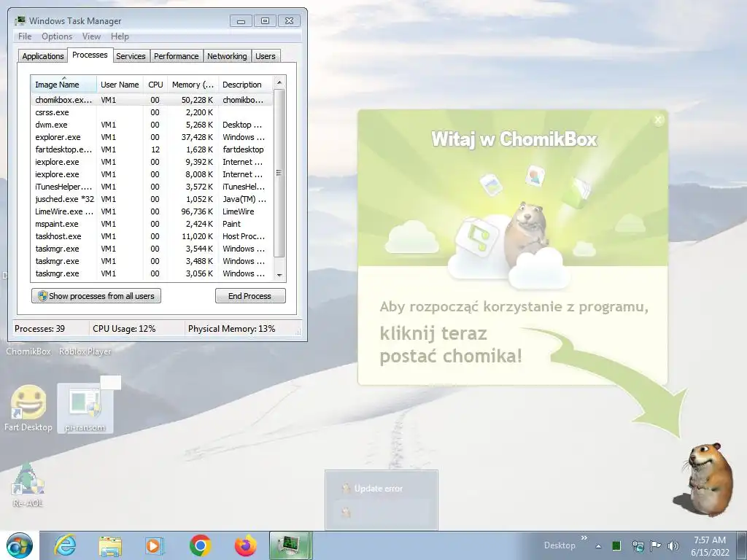Sort by Image Name column header
The image size is (747, 560).
pyautogui.click(x=63, y=85)
